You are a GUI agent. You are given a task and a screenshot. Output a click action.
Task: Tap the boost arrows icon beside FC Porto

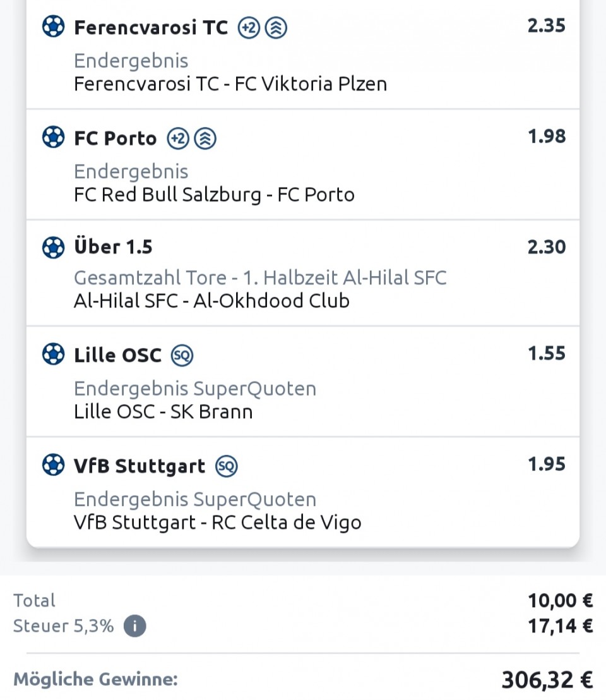pyautogui.click(x=204, y=138)
